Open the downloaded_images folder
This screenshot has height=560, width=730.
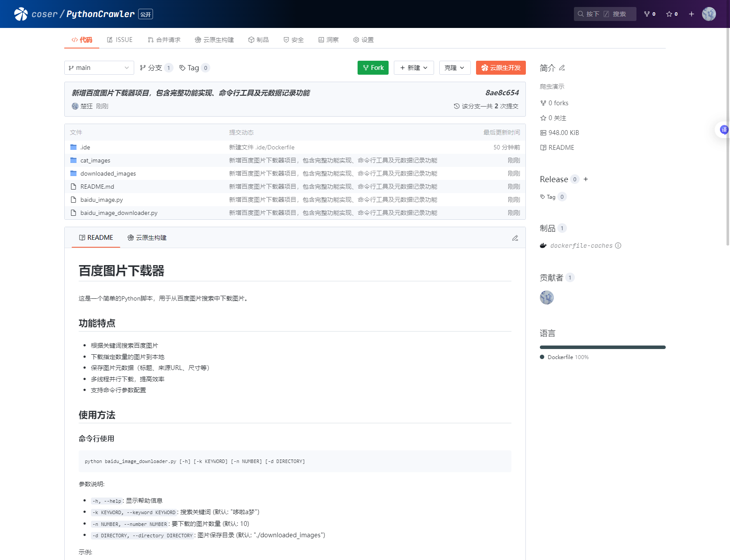pos(108,173)
